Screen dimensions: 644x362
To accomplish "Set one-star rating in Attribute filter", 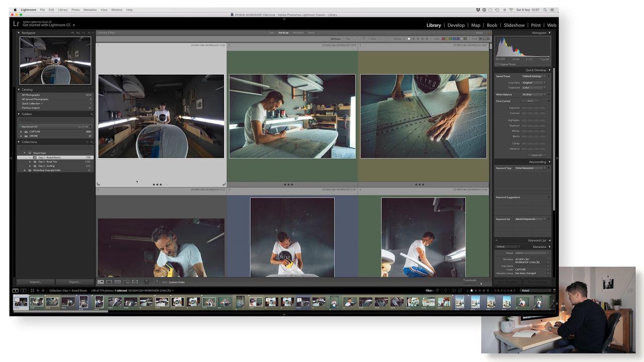I will tap(409, 39).
